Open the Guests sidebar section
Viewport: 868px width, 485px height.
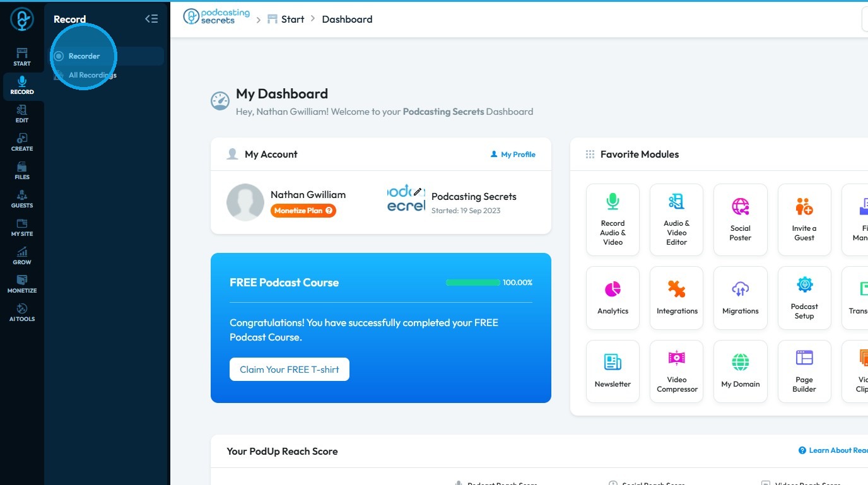point(22,199)
